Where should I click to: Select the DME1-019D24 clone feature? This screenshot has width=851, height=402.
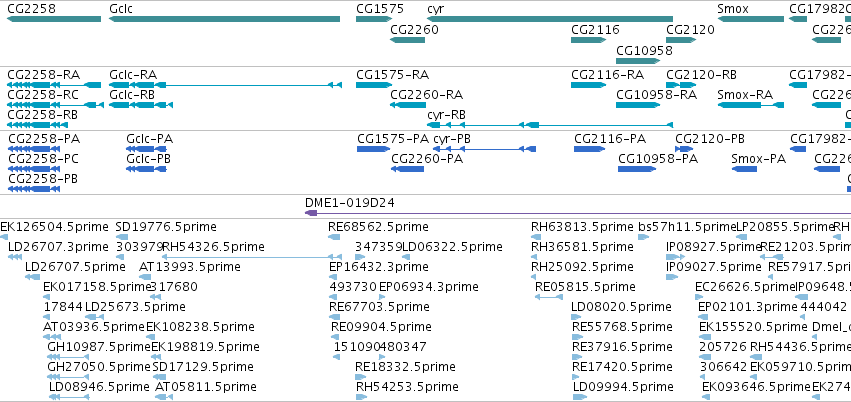pyautogui.click(x=578, y=213)
